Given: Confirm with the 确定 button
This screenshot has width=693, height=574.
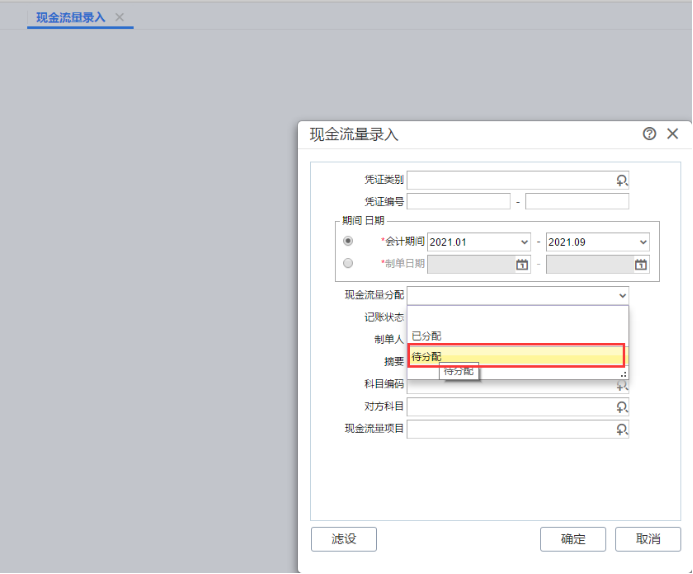Looking at the screenshot, I should [x=573, y=539].
